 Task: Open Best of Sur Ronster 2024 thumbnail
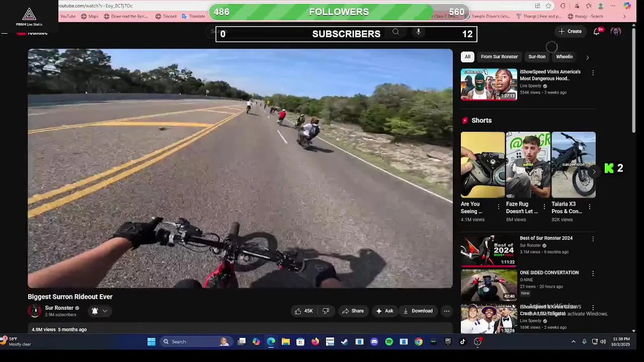[x=489, y=250]
